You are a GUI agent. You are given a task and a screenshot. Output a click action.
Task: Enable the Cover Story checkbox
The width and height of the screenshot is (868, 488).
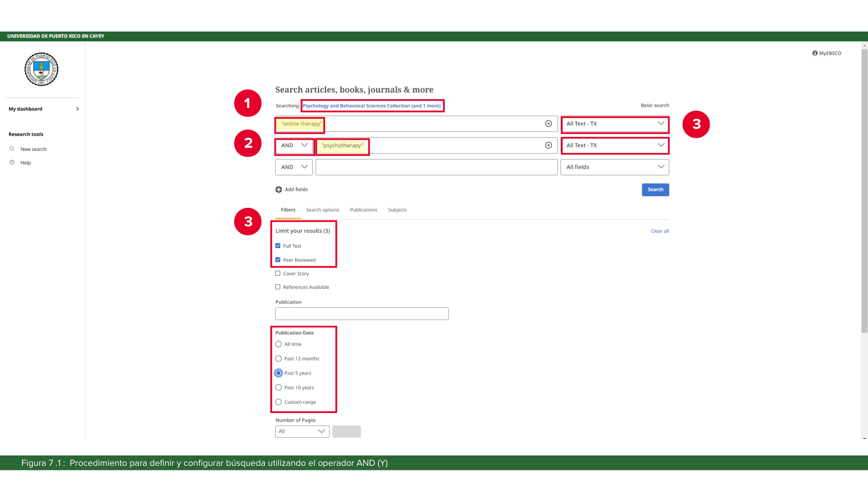click(x=278, y=273)
